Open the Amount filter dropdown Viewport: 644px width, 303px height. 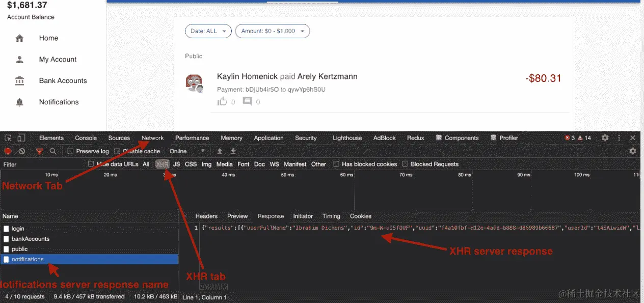tap(272, 31)
